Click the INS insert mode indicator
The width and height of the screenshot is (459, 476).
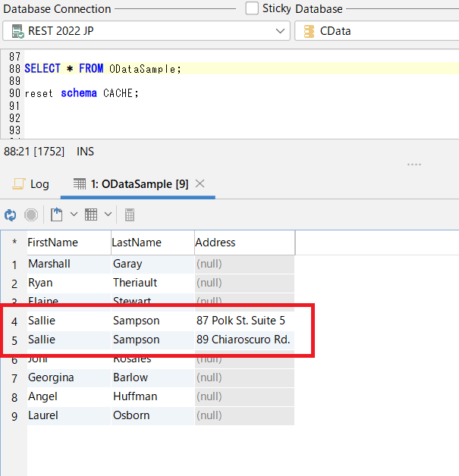pos(86,152)
